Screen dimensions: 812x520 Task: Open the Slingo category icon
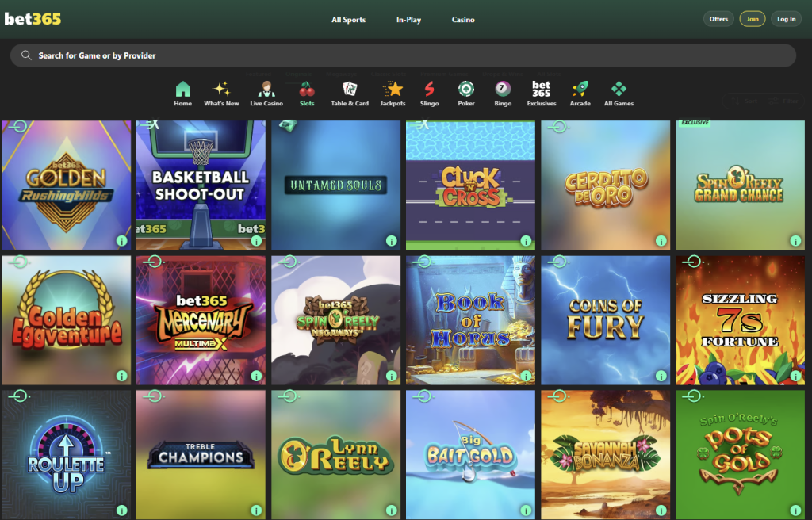(x=429, y=94)
